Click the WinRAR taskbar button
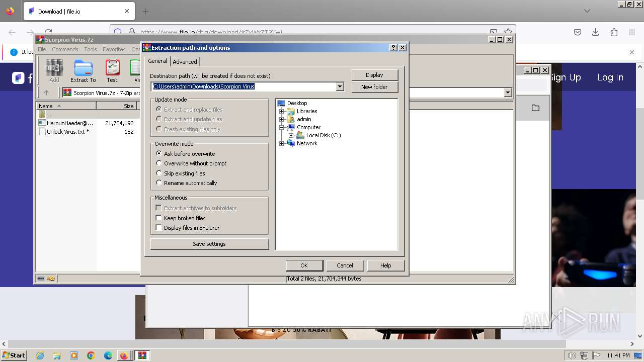This screenshot has height=362, width=644. point(142,355)
